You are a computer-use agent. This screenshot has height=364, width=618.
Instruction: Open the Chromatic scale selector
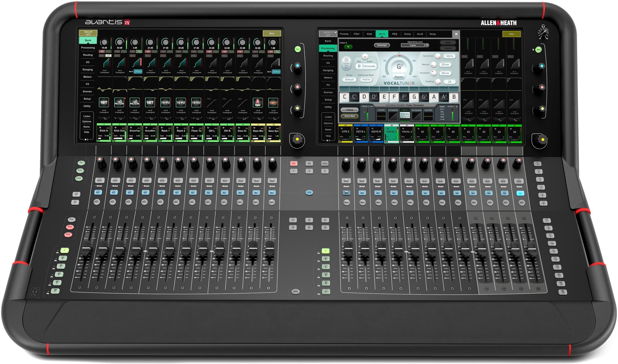pos(369,66)
